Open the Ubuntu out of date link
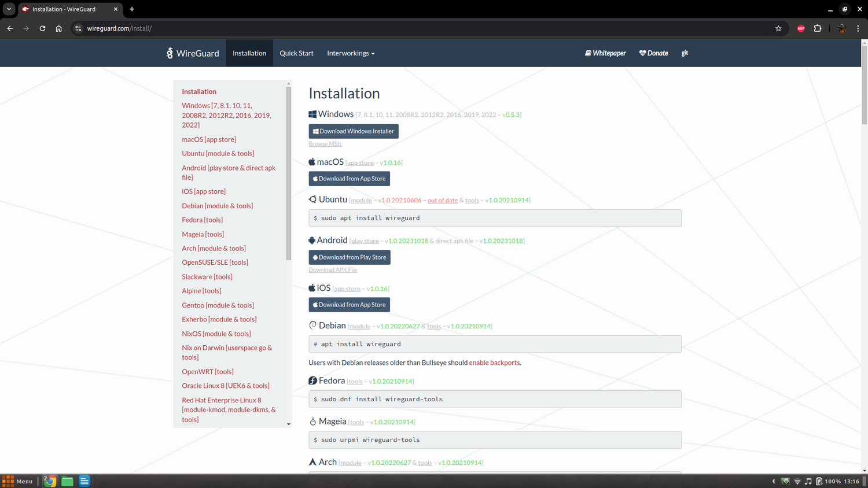The image size is (868, 488). click(443, 201)
